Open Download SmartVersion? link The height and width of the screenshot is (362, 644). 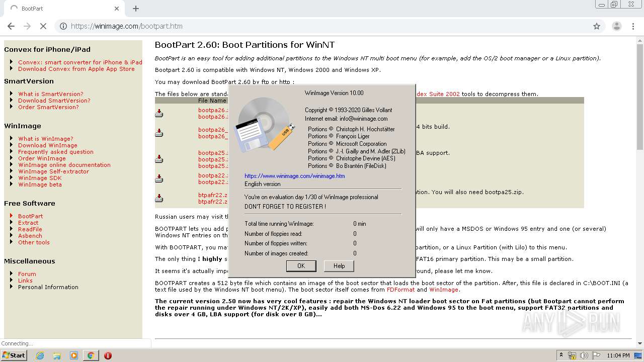coord(54,101)
